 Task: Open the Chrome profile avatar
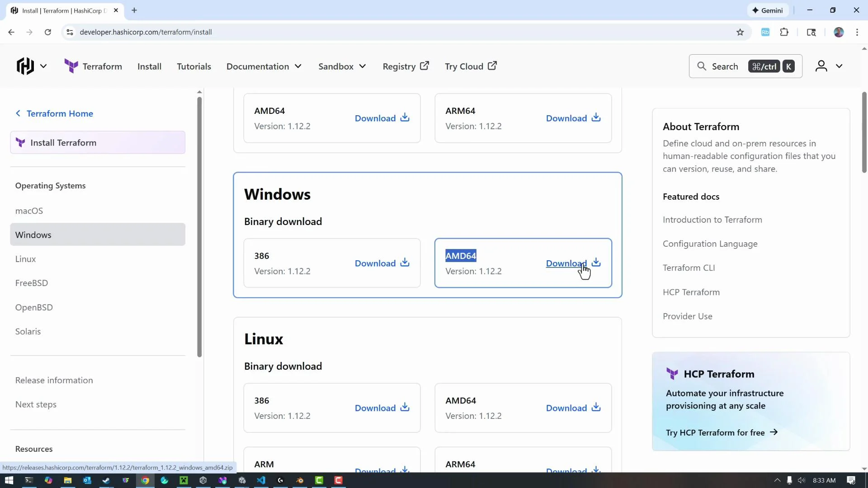click(x=839, y=32)
